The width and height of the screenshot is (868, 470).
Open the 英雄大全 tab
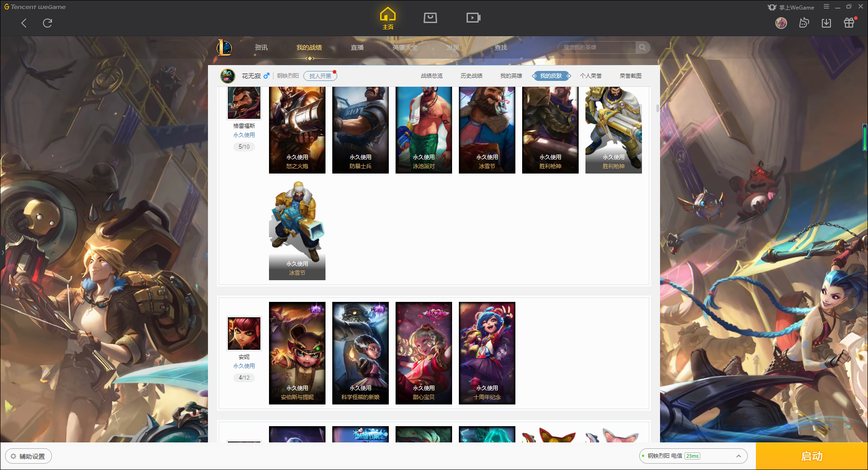click(x=405, y=47)
